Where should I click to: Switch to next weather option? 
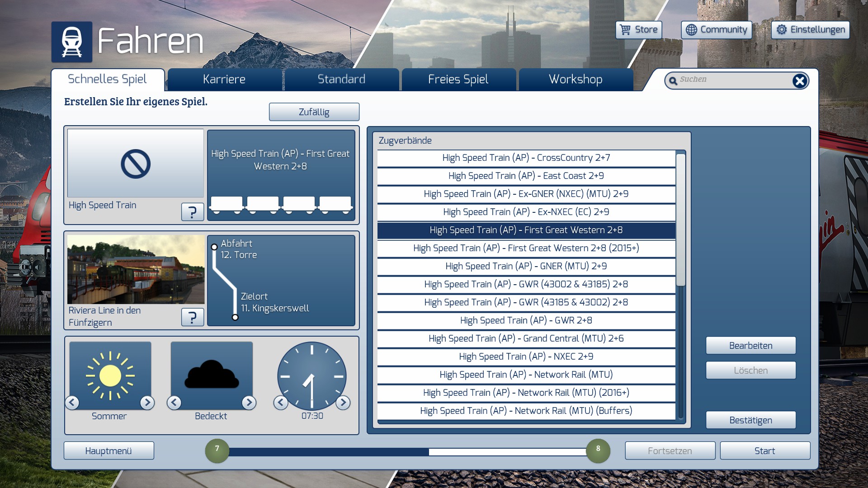(x=249, y=402)
